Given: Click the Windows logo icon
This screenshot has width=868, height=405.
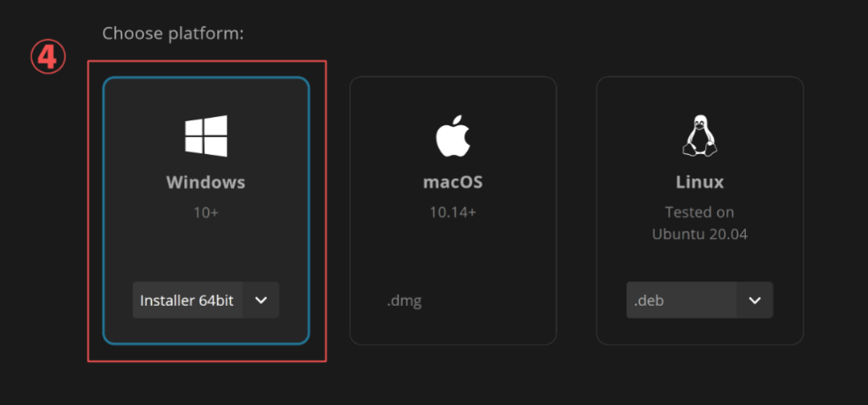Looking at the screenshot, I should point(206,136).
